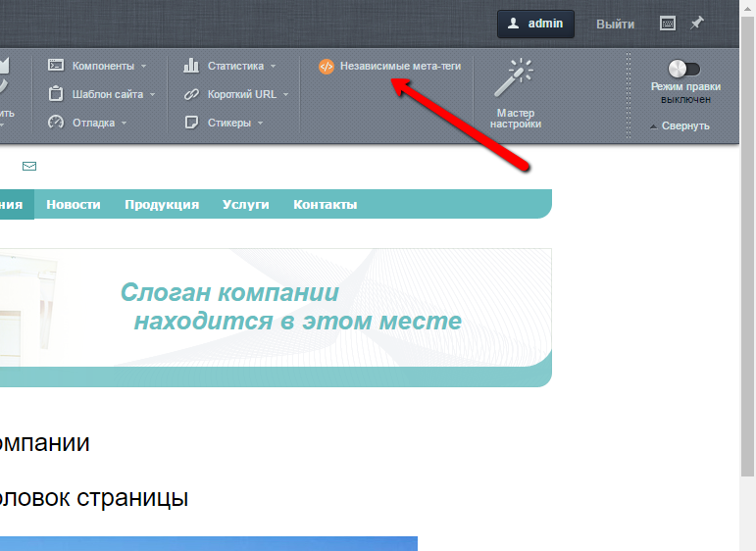Screen dimensions: 756x551
Task: Click the Выйти logout link
Action: point(615,25)
